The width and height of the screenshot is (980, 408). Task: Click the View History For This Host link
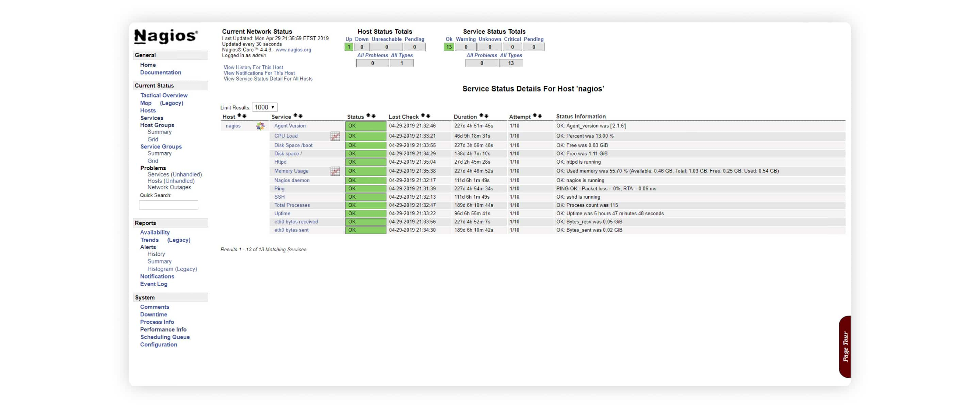tap(253, 67)
